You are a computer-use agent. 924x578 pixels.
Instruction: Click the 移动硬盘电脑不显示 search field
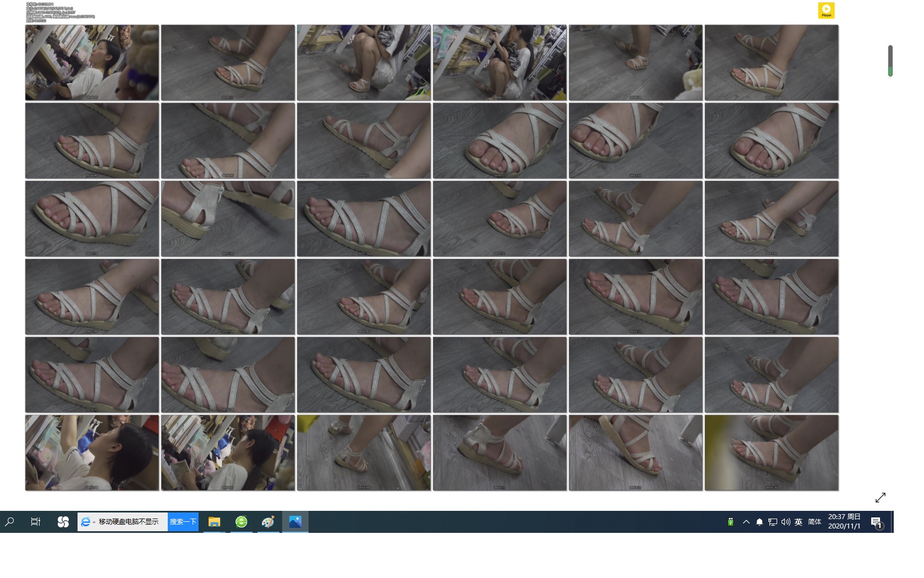129,522
